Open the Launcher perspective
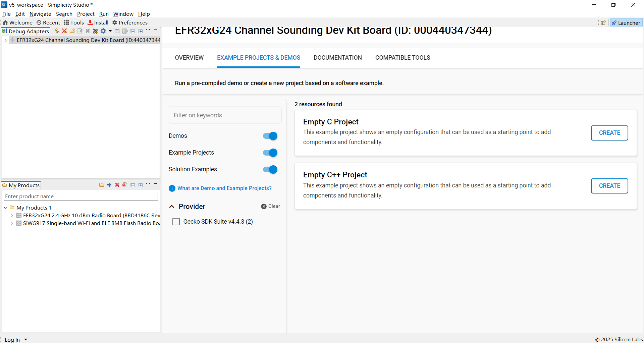This screenshot has height=343, width=644. [x=626, y=23]
